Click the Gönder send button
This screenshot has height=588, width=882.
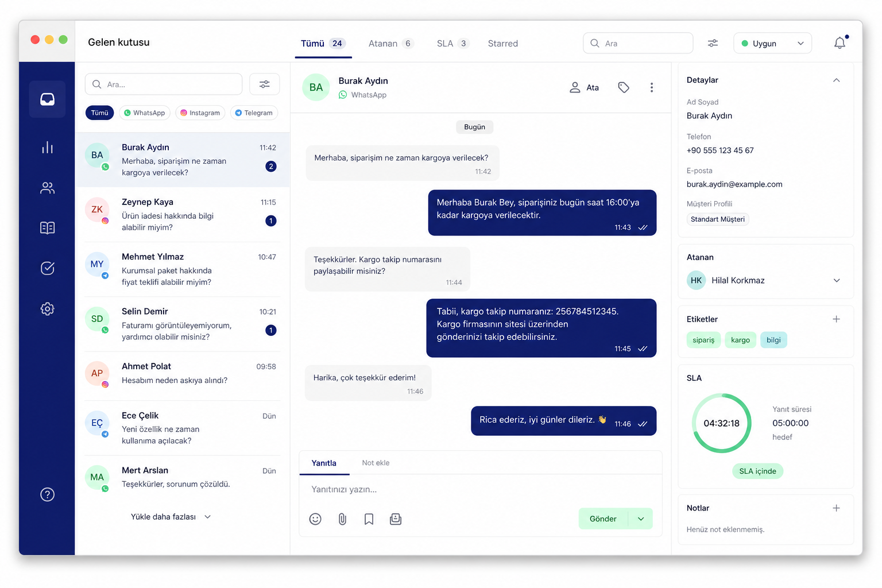tap(603, 519)
